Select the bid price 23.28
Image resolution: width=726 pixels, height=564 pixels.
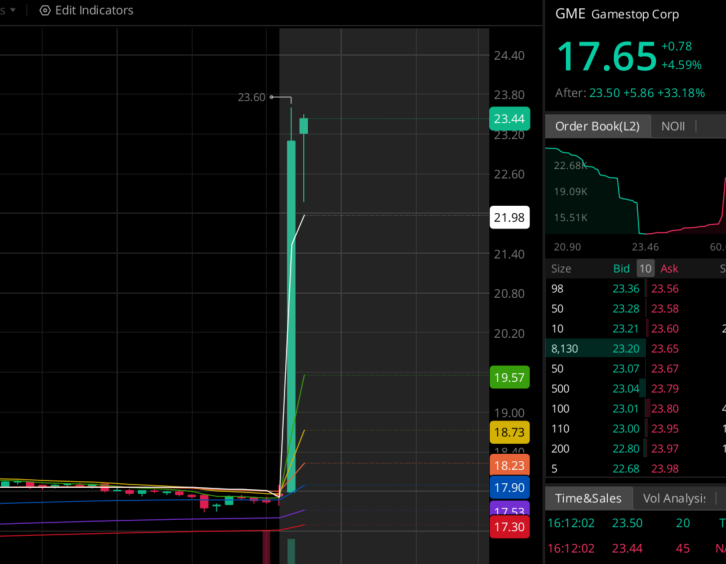626,309
